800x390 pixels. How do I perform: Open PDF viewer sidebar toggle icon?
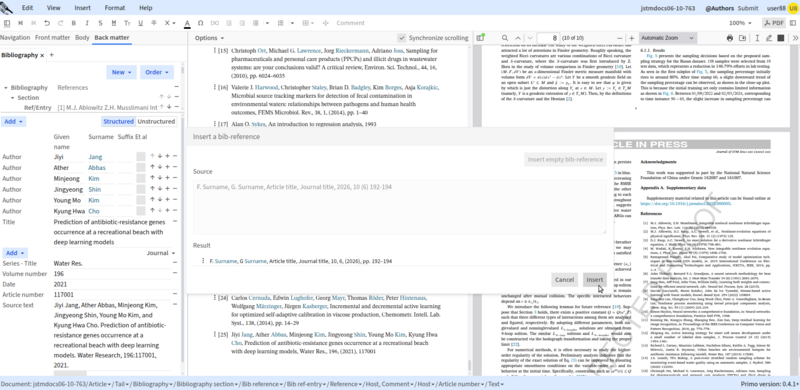tap(480, 38)
